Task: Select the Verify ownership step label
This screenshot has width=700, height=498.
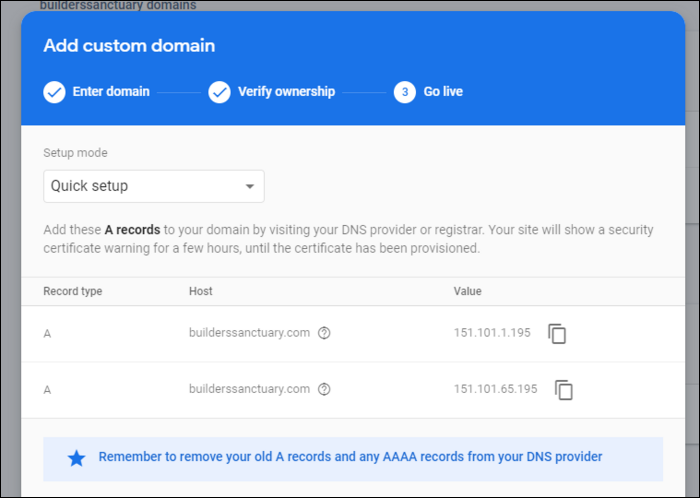Action: (286, 92)
